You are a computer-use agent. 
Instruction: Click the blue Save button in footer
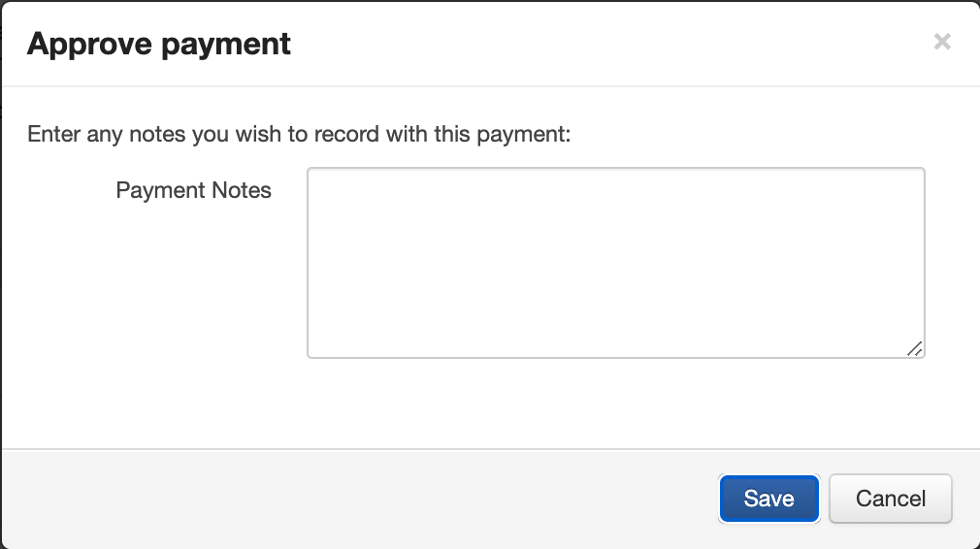768,499
